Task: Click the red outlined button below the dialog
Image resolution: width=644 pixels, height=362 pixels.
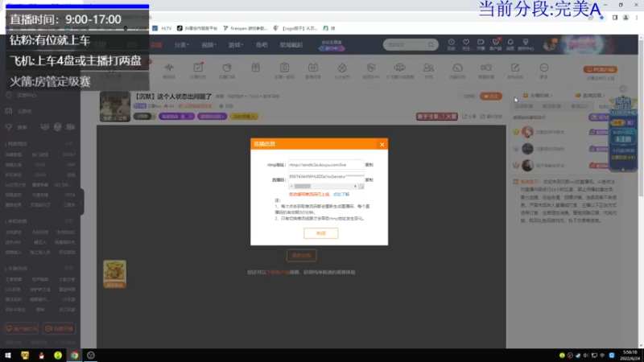Action: tap(301, 255)
